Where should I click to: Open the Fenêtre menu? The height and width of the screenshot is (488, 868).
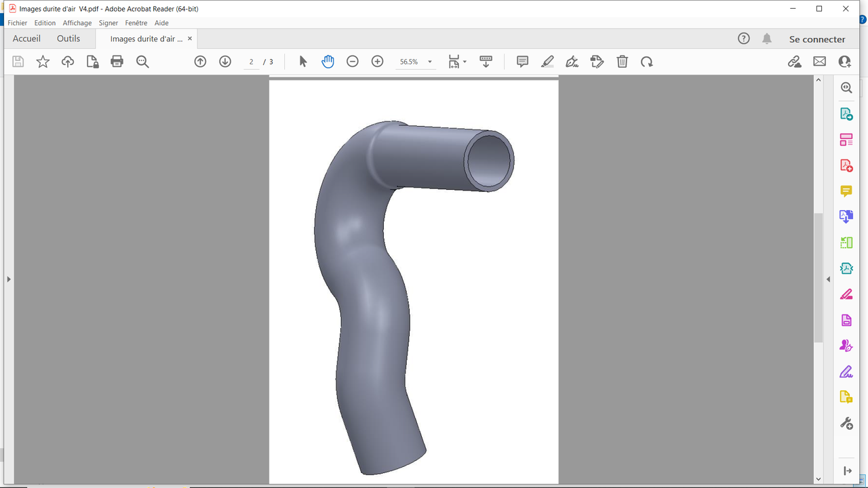tap(136, 23)
